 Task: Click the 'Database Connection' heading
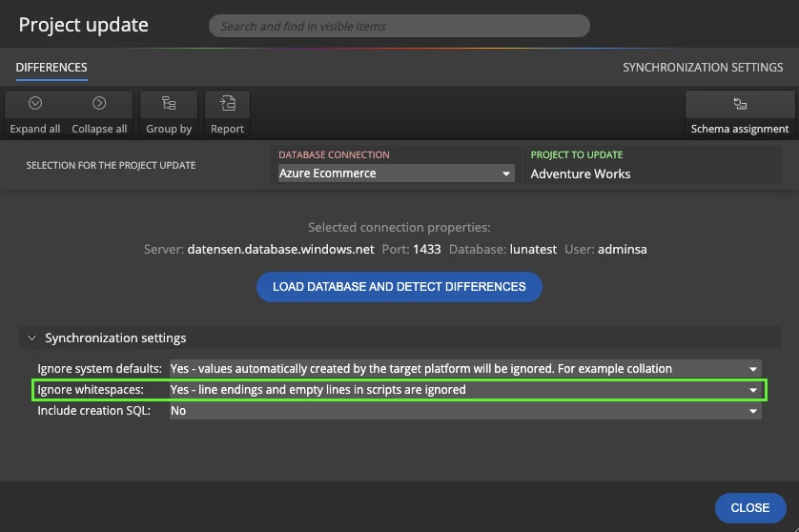tap(334, 154)
